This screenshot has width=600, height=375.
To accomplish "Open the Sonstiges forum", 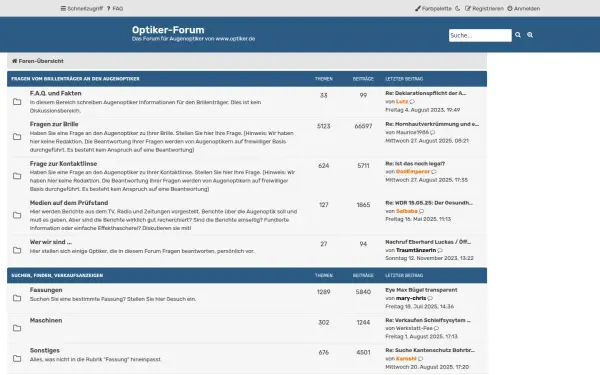I will (x=45, y=351).
